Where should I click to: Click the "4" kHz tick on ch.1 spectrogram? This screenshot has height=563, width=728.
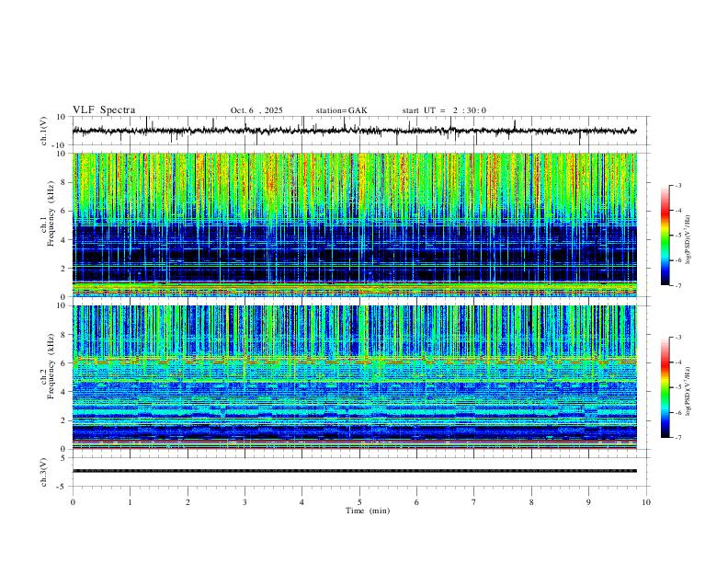(x=64, y=240)
